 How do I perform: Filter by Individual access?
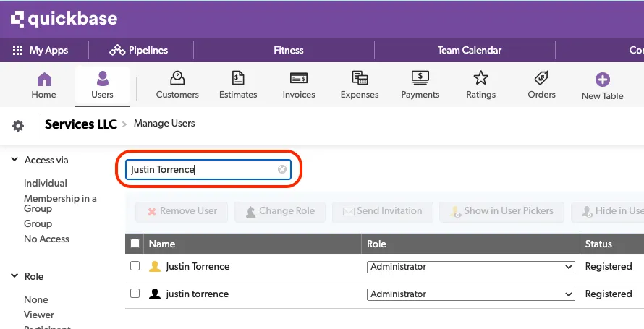coord(46,184)
